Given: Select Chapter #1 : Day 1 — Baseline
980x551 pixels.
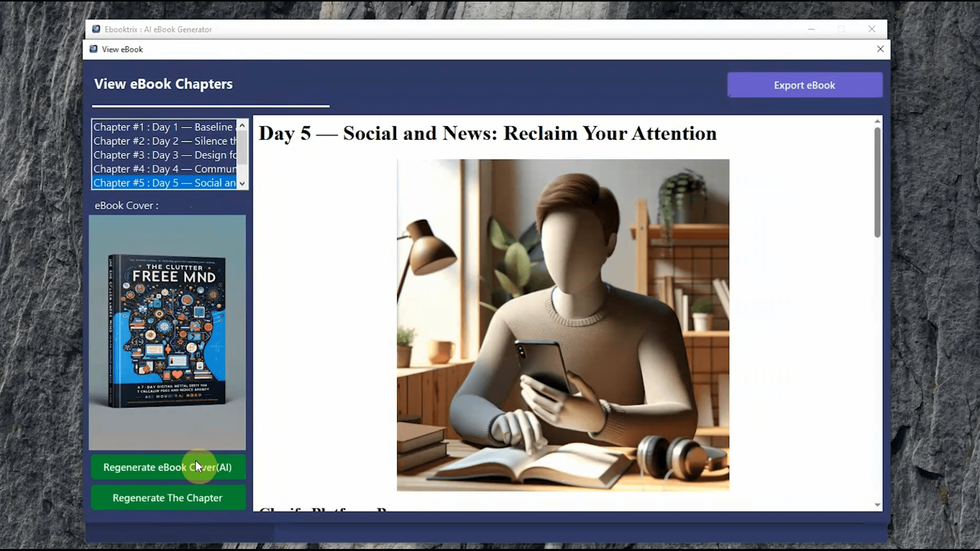Looking at the screenshot, I should (158, 127).
